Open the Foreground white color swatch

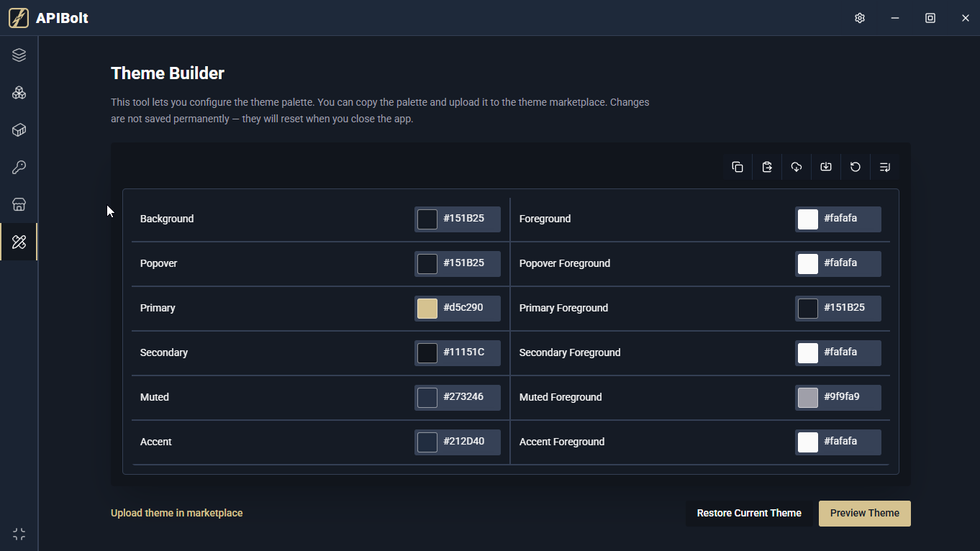(x=808, y=219)
